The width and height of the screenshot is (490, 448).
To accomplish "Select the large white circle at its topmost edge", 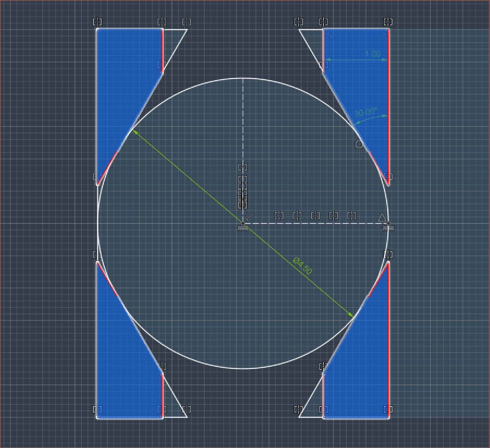I will click(x=243, y=78).
